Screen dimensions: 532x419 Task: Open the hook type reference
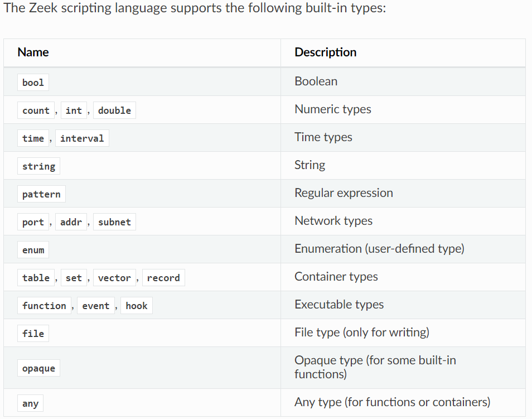pos(136,306)
